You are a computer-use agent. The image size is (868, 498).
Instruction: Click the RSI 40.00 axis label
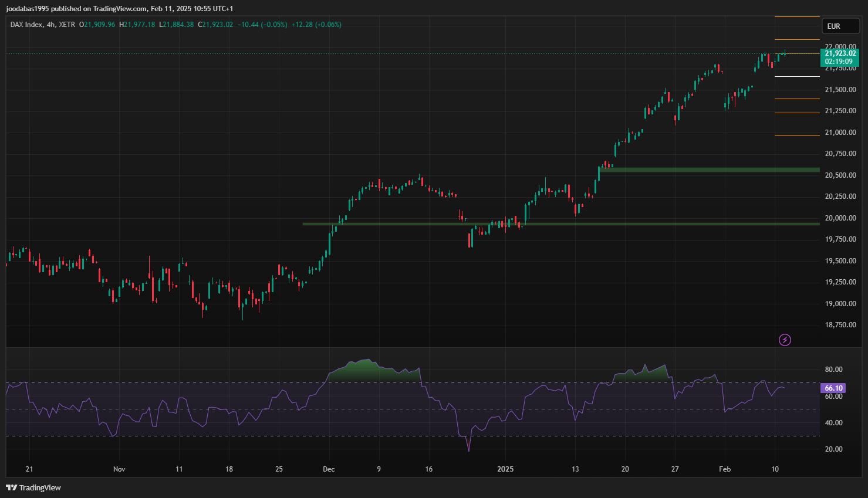833,423
